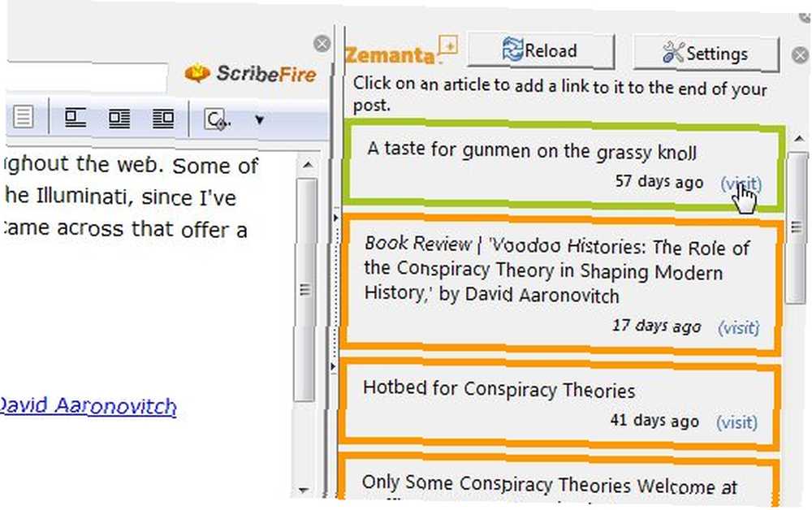Viewport: 812px width, 510px height.
Task: Click the '17 days ago' timestamp
Action: [x=656, y=326]
